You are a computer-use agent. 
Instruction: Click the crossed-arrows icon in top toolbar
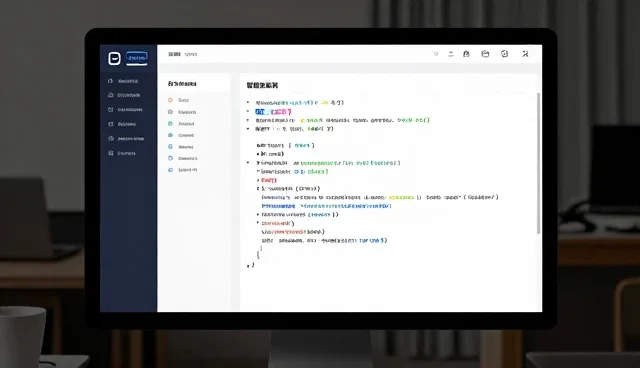click(525, 54)
